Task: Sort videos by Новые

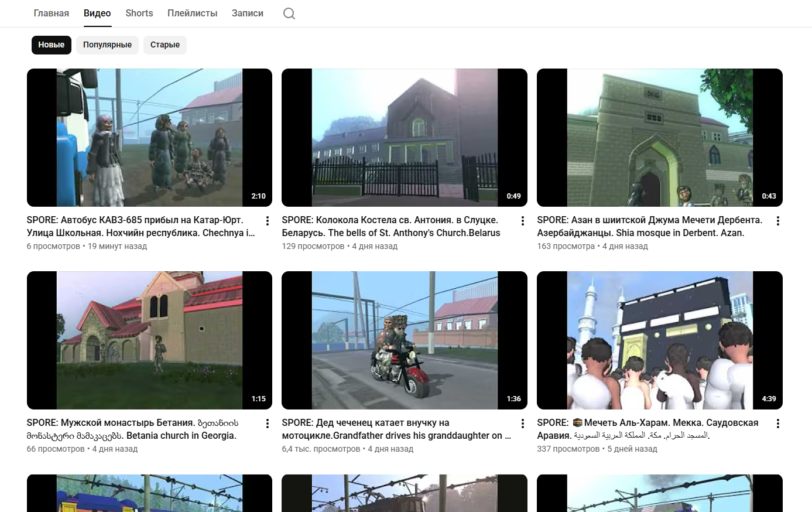Action: (52, 45)
